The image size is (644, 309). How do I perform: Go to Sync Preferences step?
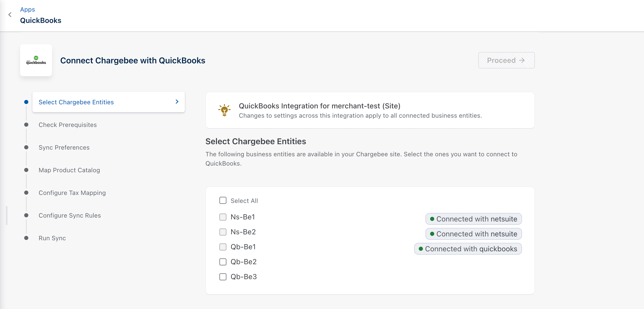tap(64, 148)
